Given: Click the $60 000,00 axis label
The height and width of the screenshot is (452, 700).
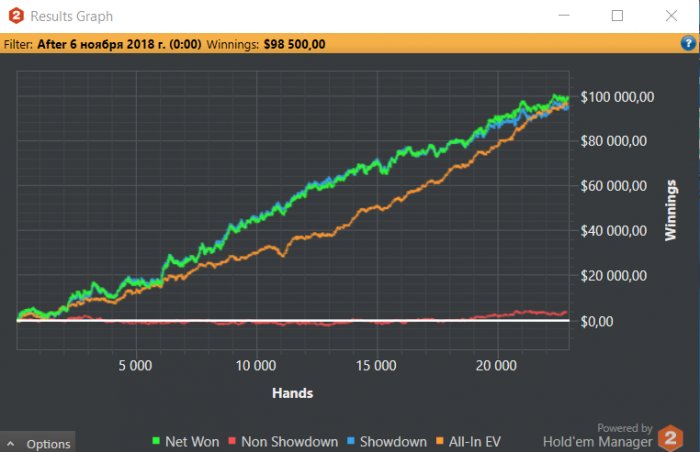Looking at the screenshot, I should tap(613, 186).
